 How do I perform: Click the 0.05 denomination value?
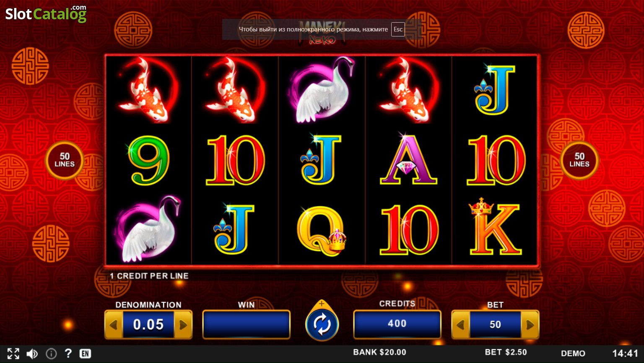click(x=148, y=325)
